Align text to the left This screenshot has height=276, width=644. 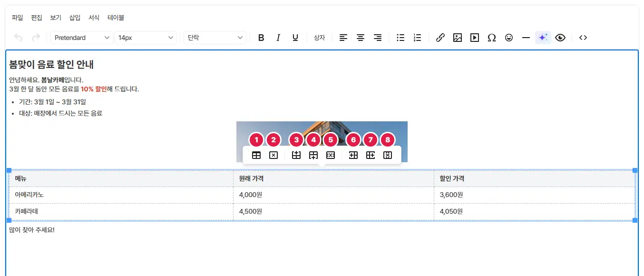pyautogui.click(x=343, y=38)
